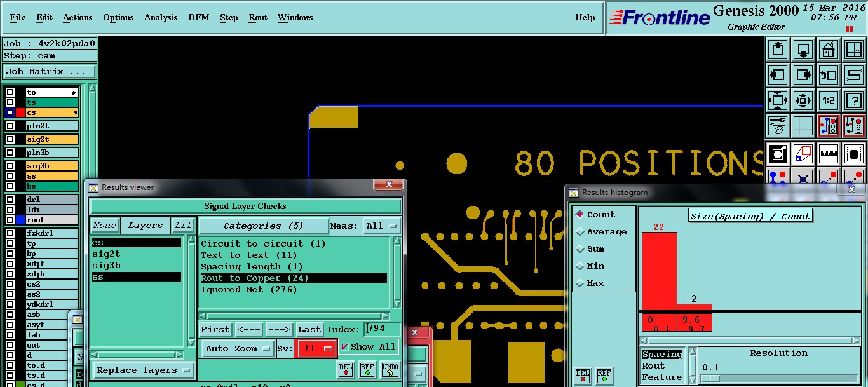Select the ruler measure tool

point(828,153)
